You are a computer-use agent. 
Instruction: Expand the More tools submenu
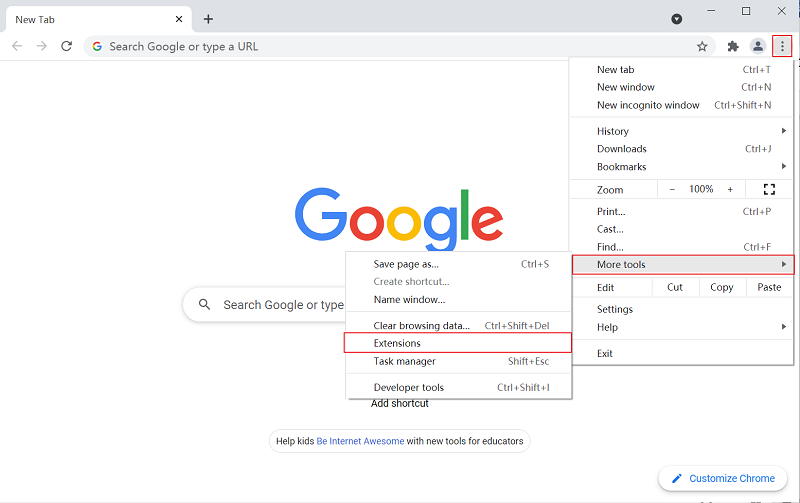pos(683,265)
